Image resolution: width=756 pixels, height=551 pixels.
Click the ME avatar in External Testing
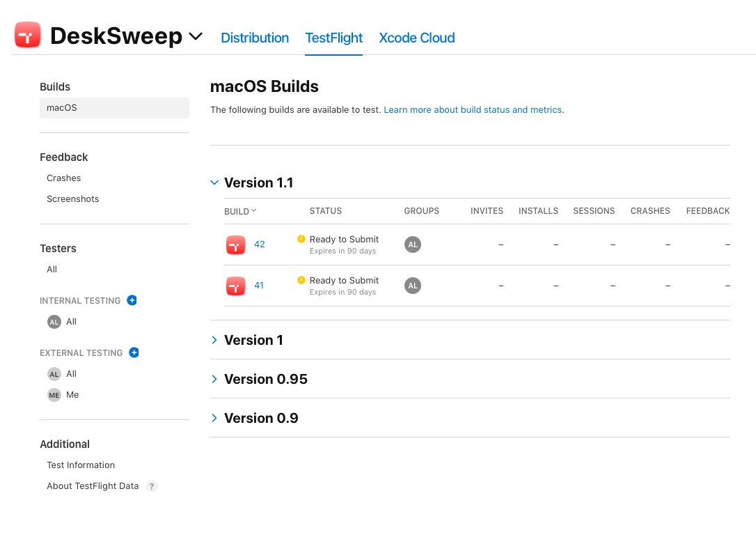tap(54, 395)
